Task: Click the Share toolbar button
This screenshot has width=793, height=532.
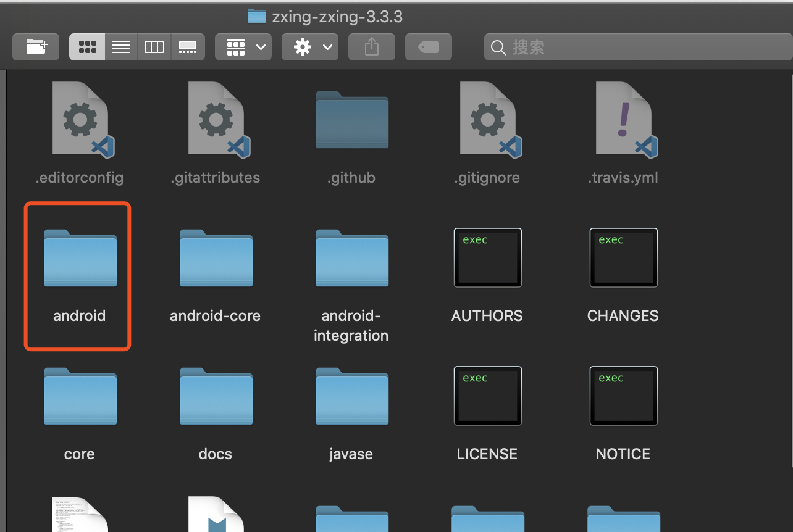Action: [x=372, y=47]
